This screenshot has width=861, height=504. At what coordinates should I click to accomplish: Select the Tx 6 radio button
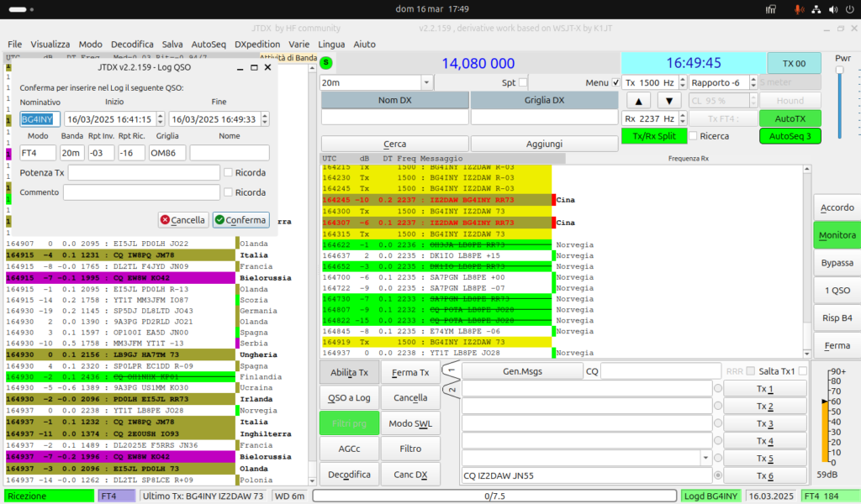tap(718, 475)
